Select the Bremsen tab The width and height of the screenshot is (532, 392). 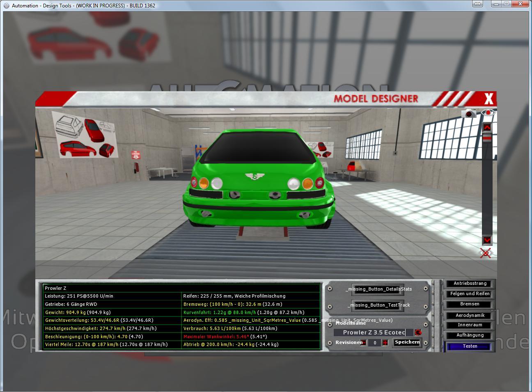470,304
